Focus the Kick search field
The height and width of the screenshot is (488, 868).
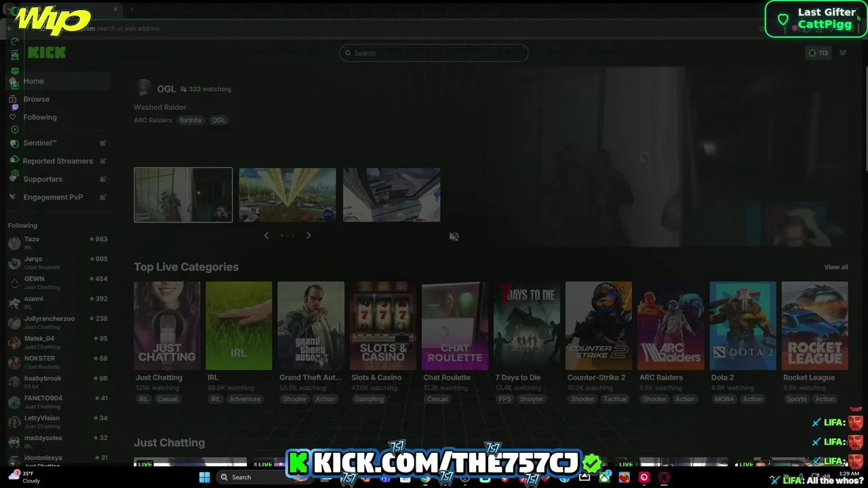[434, 53]
